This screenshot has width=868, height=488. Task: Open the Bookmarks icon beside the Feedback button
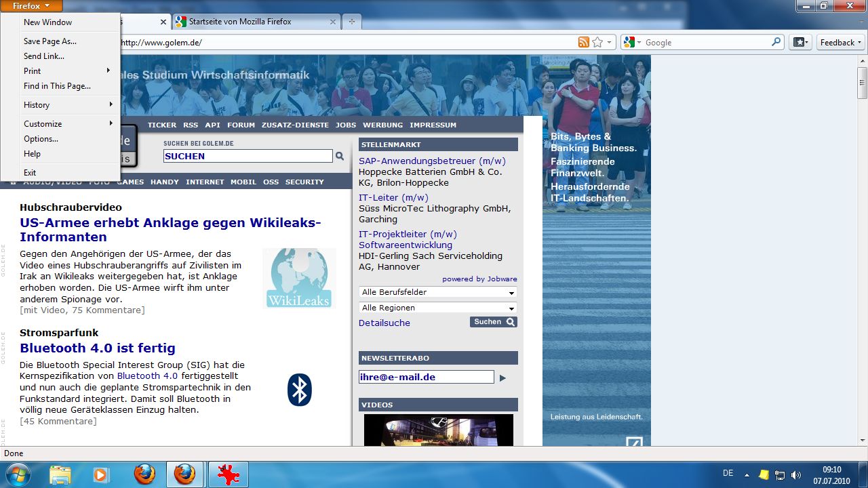click(800, 42)
